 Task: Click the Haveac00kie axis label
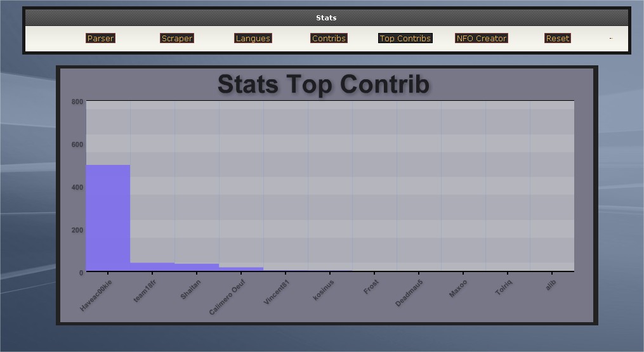(96, 295)
